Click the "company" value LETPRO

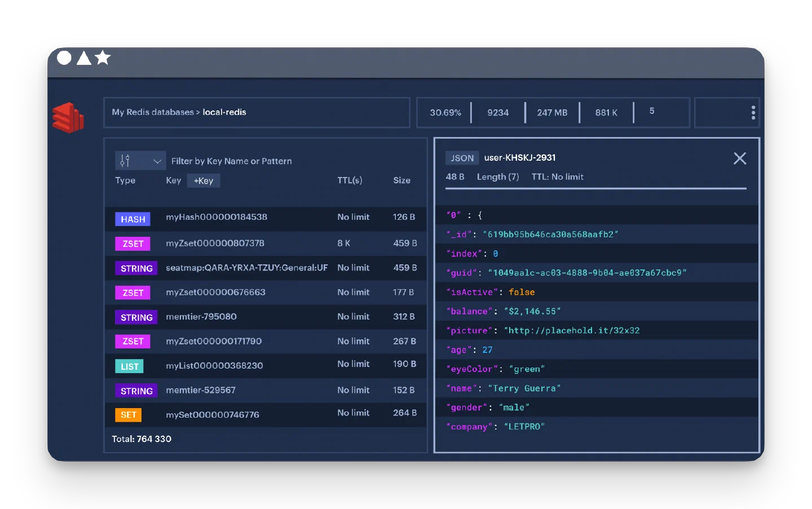point(524,427)
